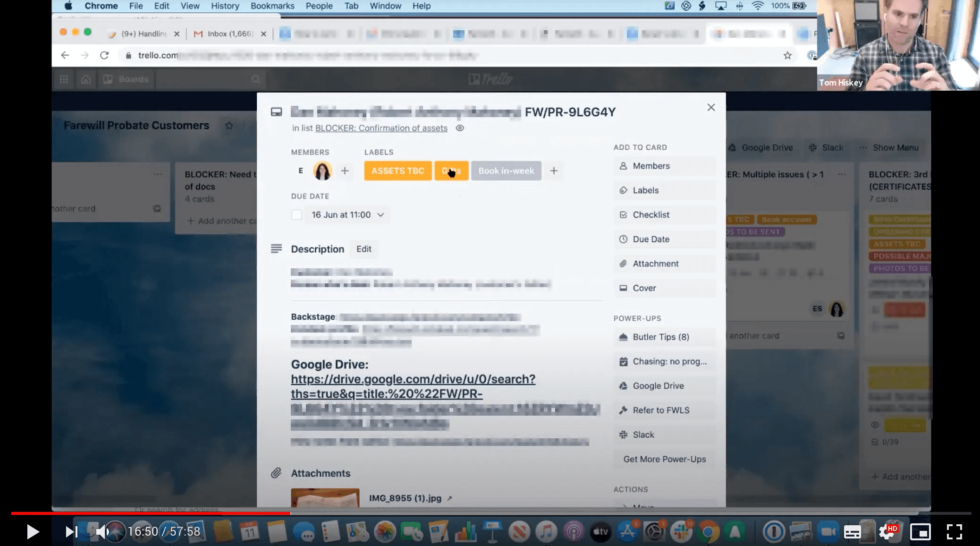
Task: Open Butler Tips (8) power-up
Action: pyautogui.click(x=665, y=337)
